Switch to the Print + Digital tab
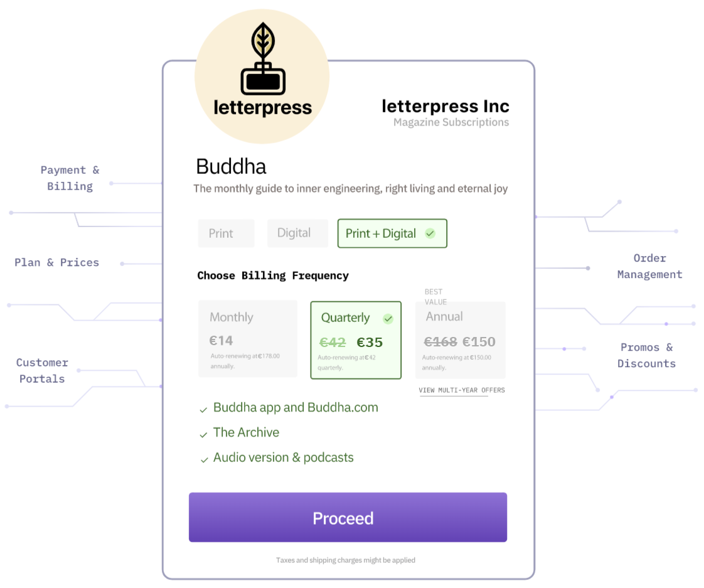Screen dimensions: 704x588 (392, 233)
